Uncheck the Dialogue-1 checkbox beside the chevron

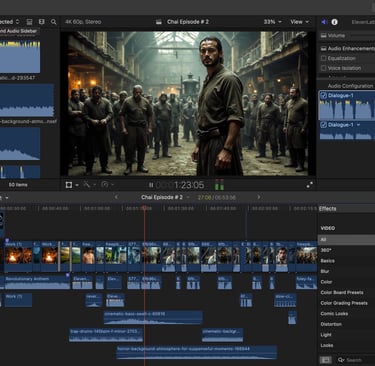click(323, 125)
